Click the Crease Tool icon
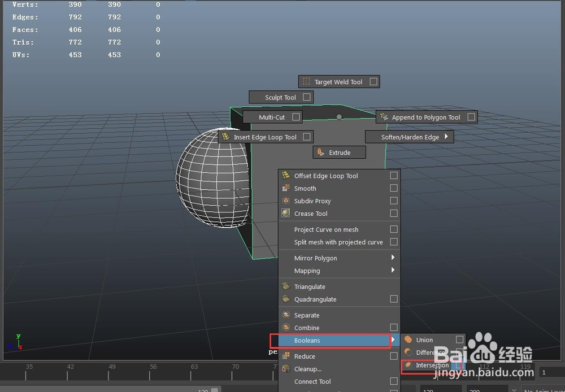This screenshot has height=392, width=565. (286, 214)
